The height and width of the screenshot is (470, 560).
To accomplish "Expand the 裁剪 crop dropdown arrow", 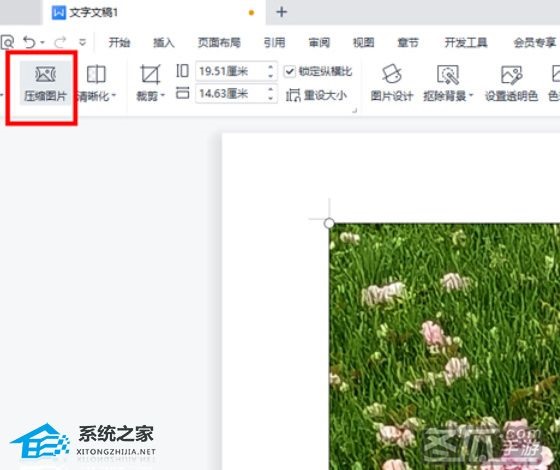I will pos(163,95).
